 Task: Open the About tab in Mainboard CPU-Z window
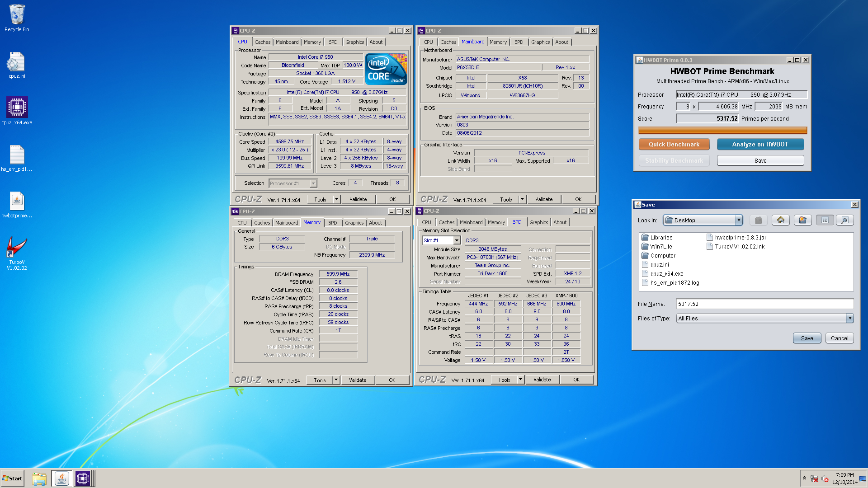click(x=561, y=42)
